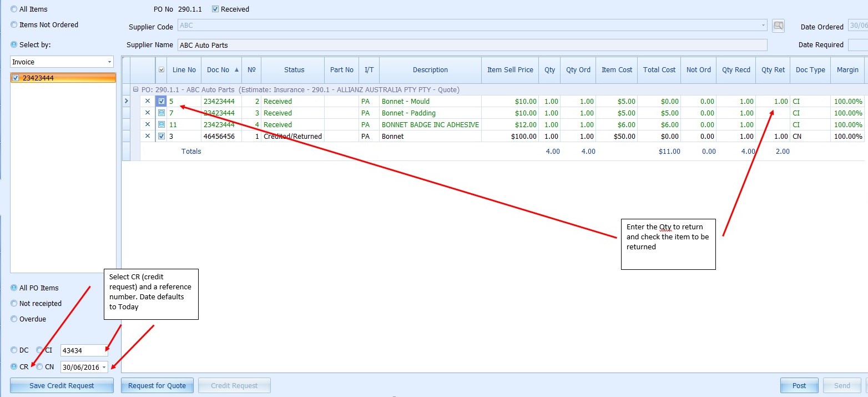Screen dimensions: 868x397
Task: Click the $12.00 item sell price cell
Action: (x=510, y=124)
